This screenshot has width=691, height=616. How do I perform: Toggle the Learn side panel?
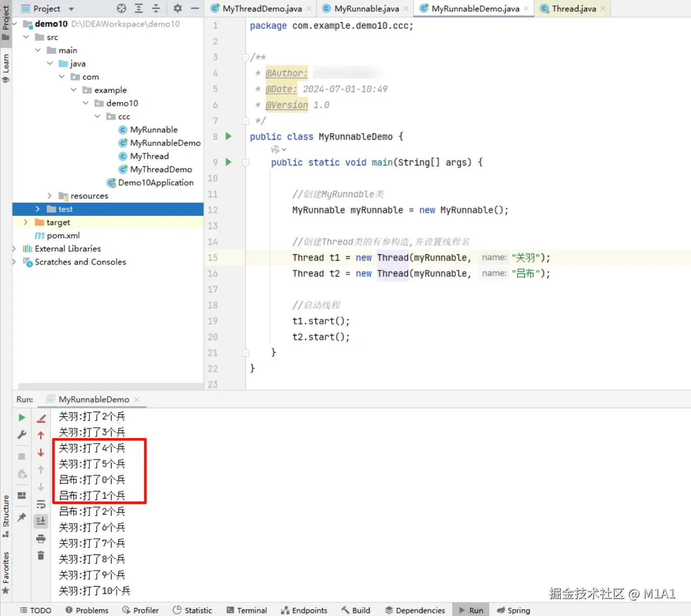point(6,69)
